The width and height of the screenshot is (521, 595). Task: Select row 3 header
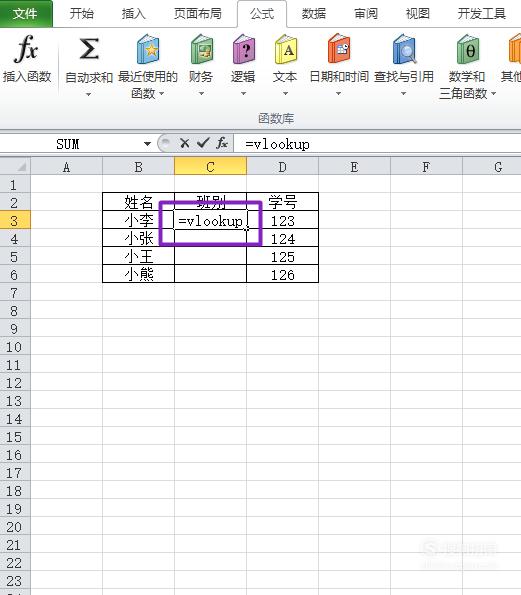tap(15, 220)
